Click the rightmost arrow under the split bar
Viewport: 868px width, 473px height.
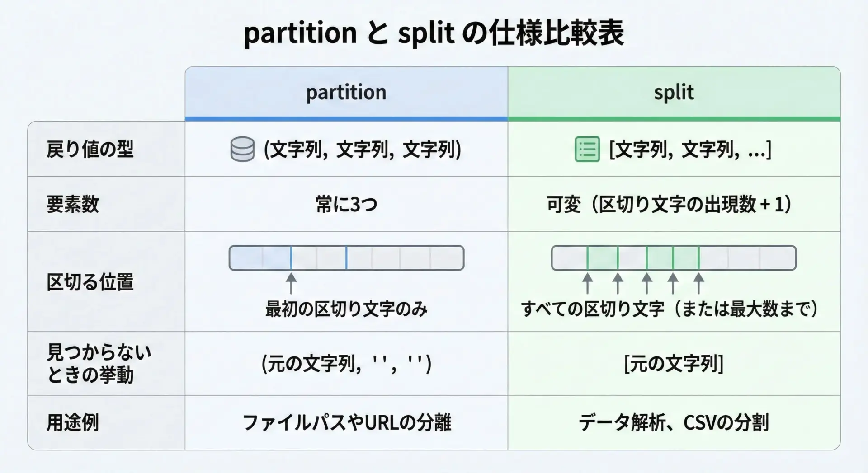tap(699, 283)
